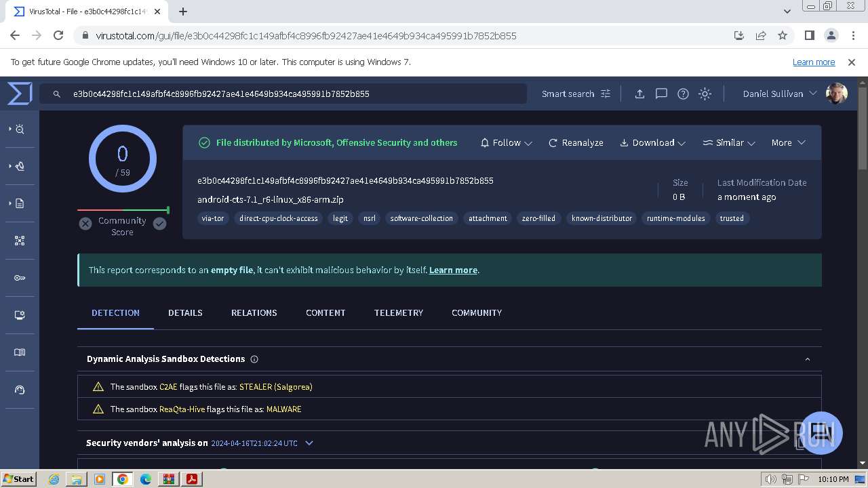
Task: Open the Windows Start menu
Action: 18,479
